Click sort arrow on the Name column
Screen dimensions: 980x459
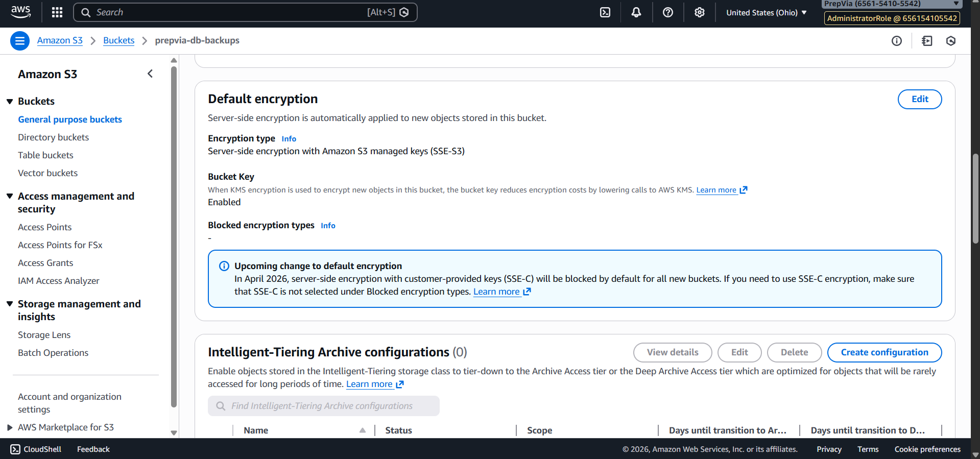tap(363, 430)
